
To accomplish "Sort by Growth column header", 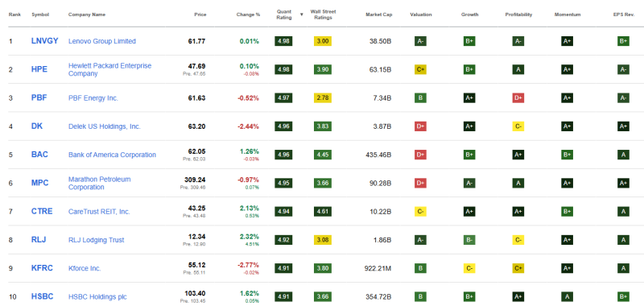I will pos(469,14).
